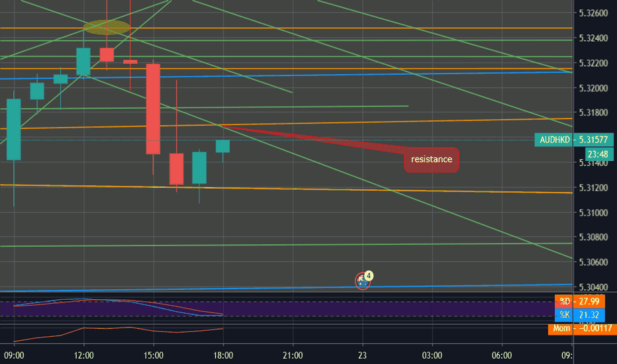Click the tall green candle at 09:00

(14, 130)
